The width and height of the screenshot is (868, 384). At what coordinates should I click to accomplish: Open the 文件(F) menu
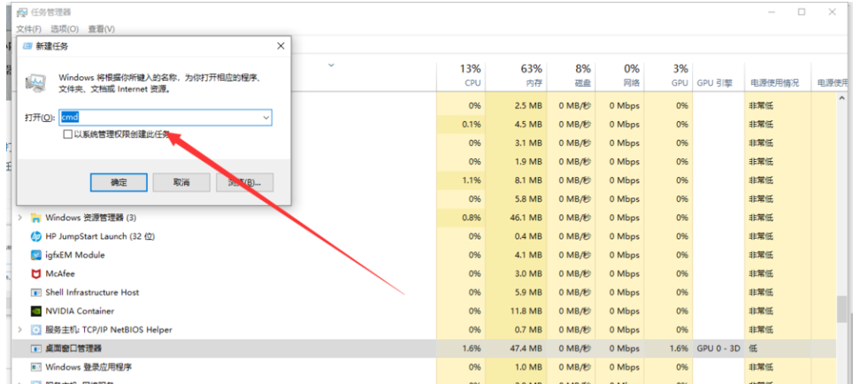tap(29, 29)
